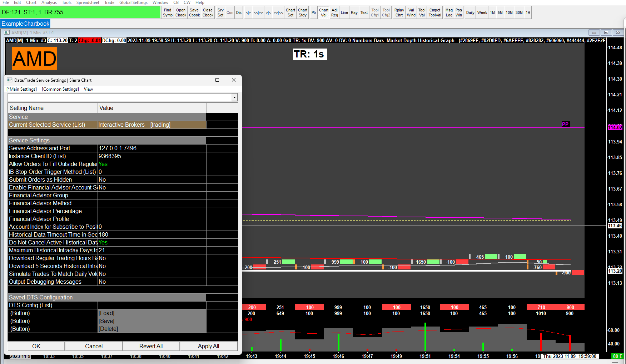Open the dropdown at top of settings dialog

click(234, 97)
